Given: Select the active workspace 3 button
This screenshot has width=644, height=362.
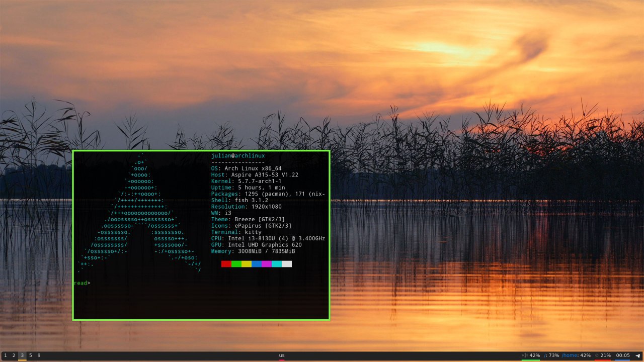Looking at the screenshot, I should [x=22, y=355].
